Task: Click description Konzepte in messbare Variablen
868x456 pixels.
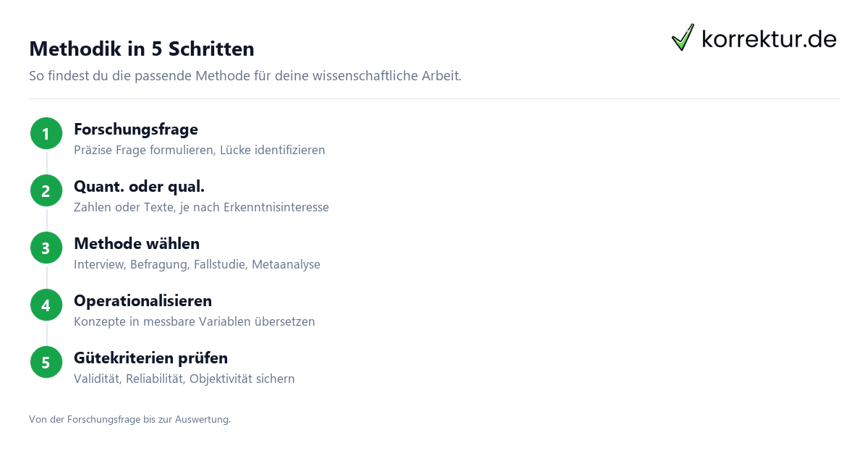Action: 195,322
